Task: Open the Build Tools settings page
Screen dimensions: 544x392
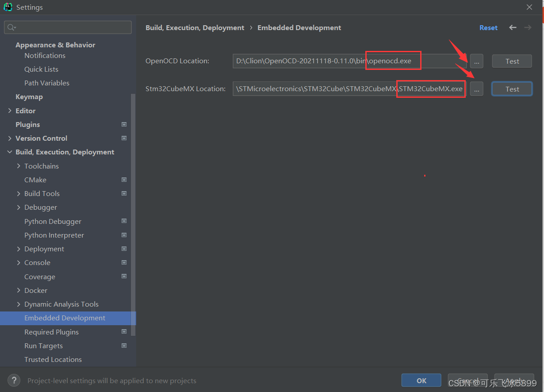Action: [42, 193]
